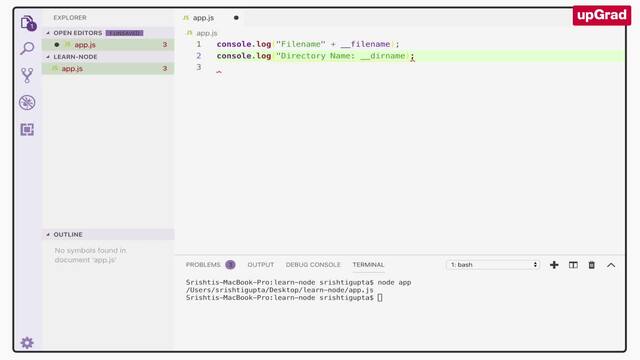
Task: Add a new terminal with the plus icon
Action: point(554,265)
